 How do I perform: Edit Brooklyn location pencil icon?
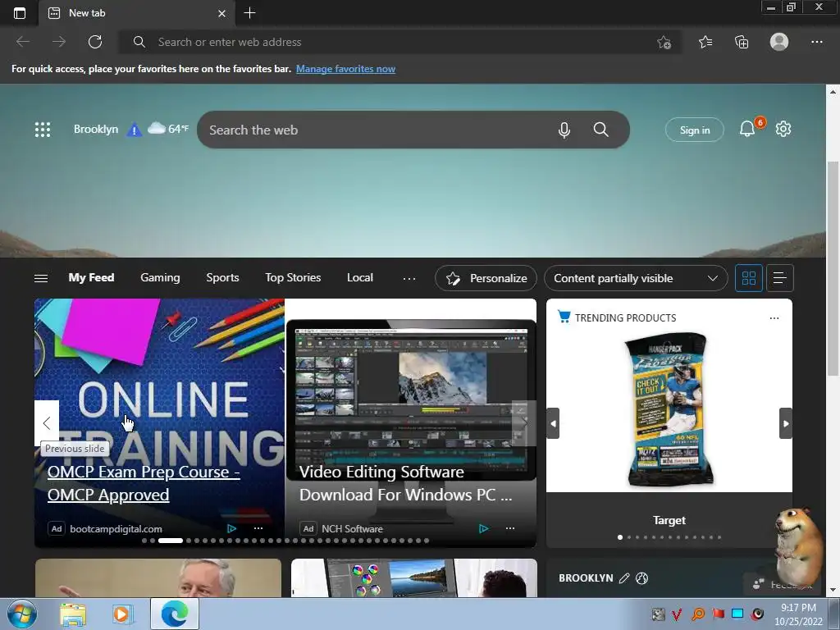(x=624, y=578)
